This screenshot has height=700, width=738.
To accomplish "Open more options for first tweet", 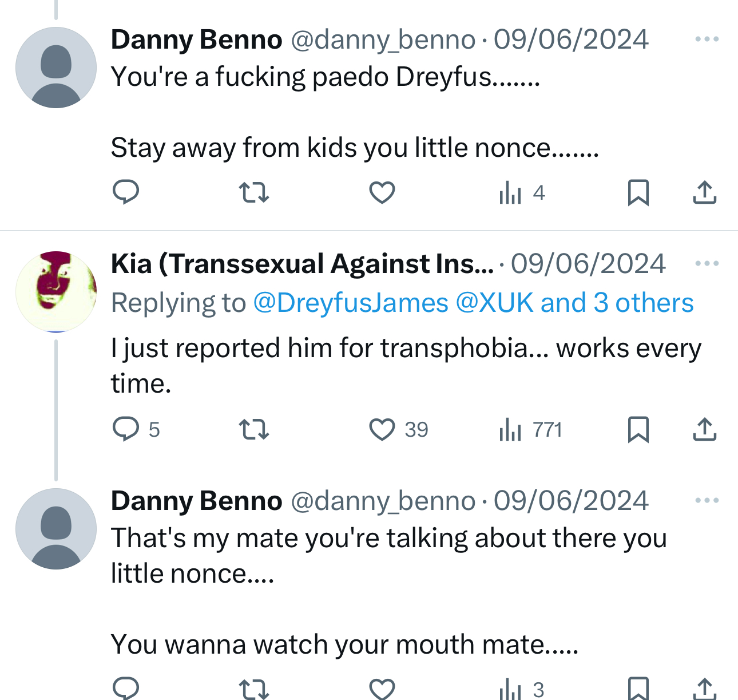I will pyautogui.click(x=707, y=39).
